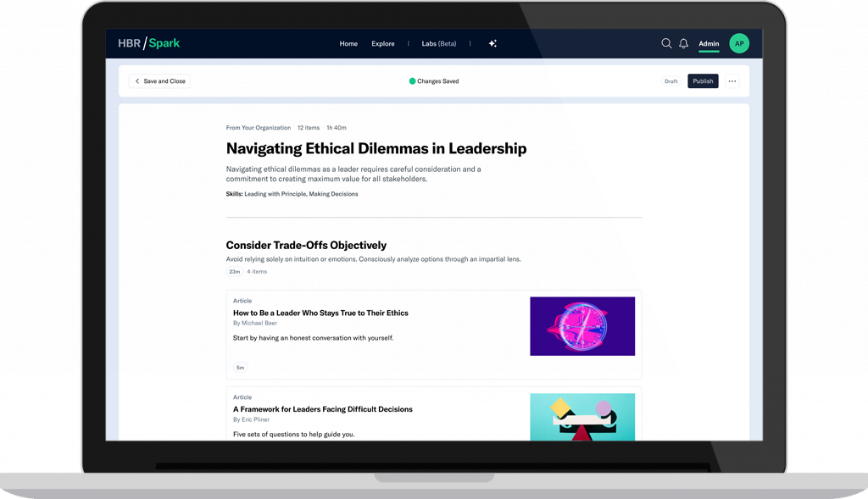Open the sparkle AI assistant icon
The width and height of the screenshot is (868, 499).
(492, 44)
